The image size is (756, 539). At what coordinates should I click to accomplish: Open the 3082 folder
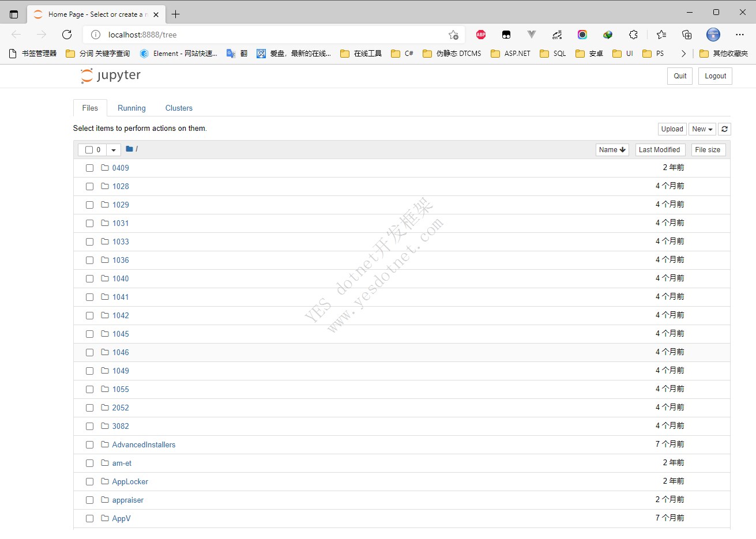click(x=121, y=426)
